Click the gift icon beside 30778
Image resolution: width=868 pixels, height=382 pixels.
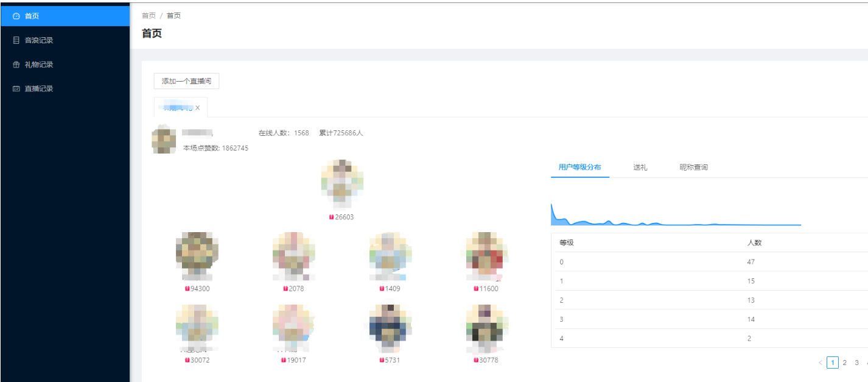(476, 360)
